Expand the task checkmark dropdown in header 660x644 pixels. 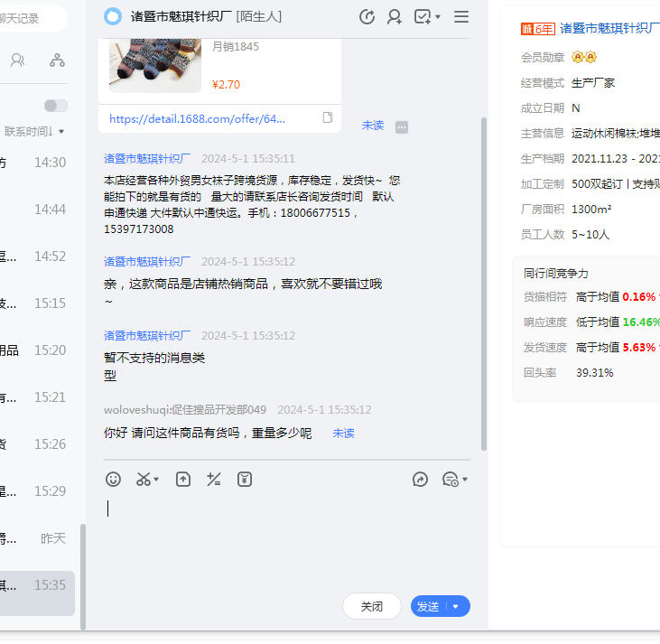click(x=438, y=17)
